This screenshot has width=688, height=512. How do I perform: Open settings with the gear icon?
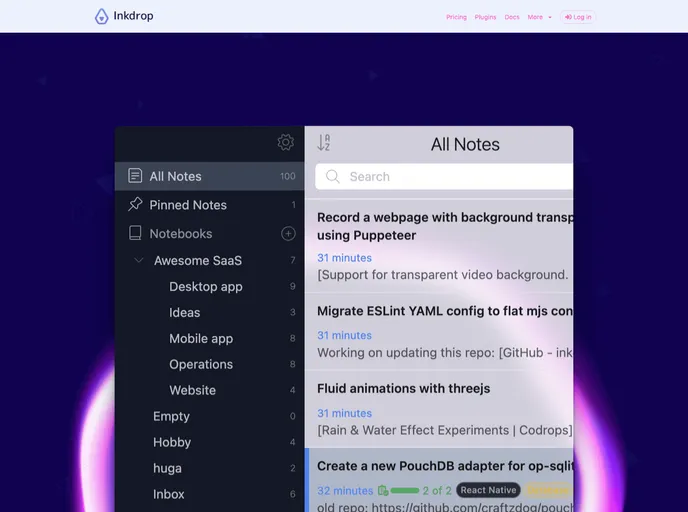pos(286,142)
